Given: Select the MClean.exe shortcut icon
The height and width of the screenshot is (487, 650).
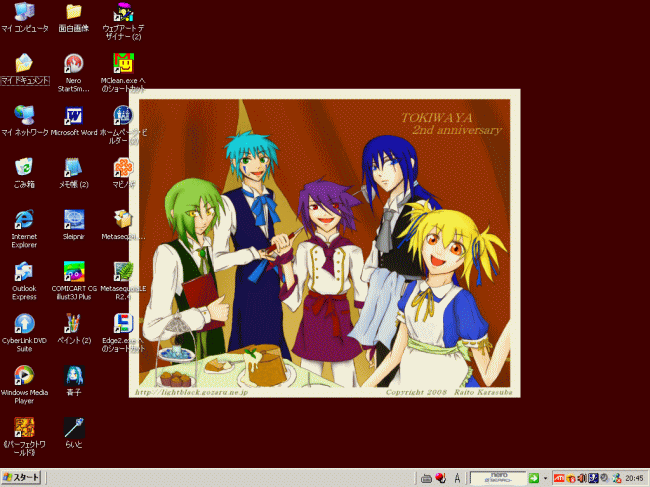Looking at the screenshot, I should [x=123, y=73].
